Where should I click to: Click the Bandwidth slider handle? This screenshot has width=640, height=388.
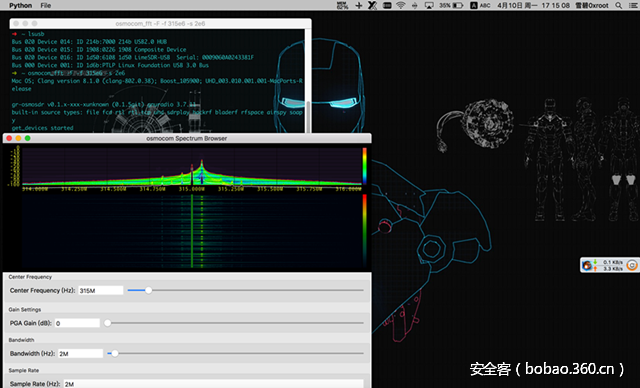[x=115, y=353]
